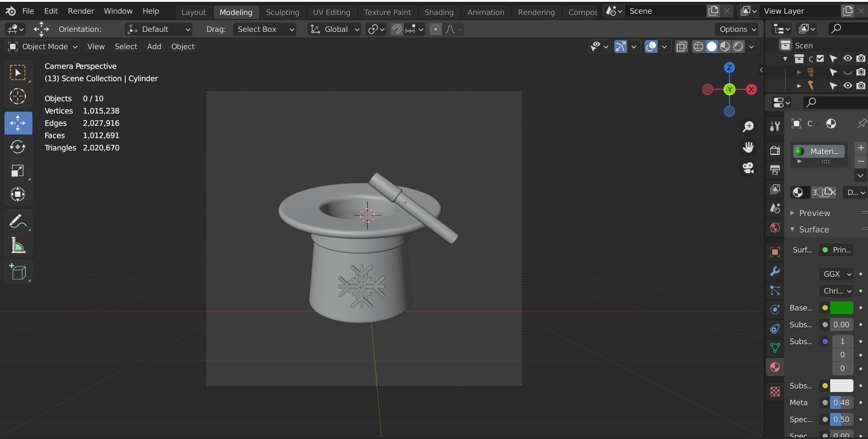Open the Physics properties tab
Viewport: 868px width, 439px height.
(x=775, y=310)
